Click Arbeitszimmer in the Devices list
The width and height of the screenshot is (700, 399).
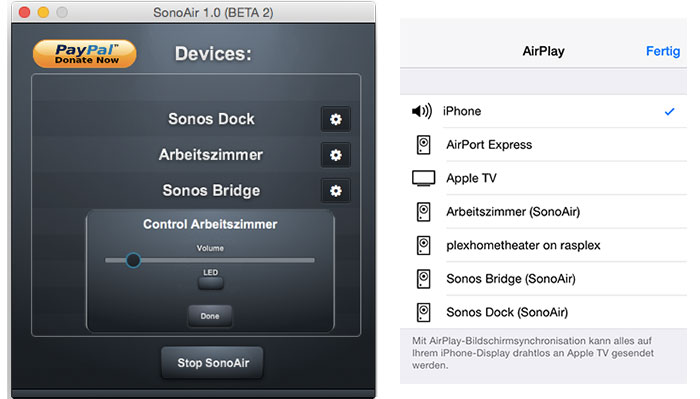coord(211,155)
